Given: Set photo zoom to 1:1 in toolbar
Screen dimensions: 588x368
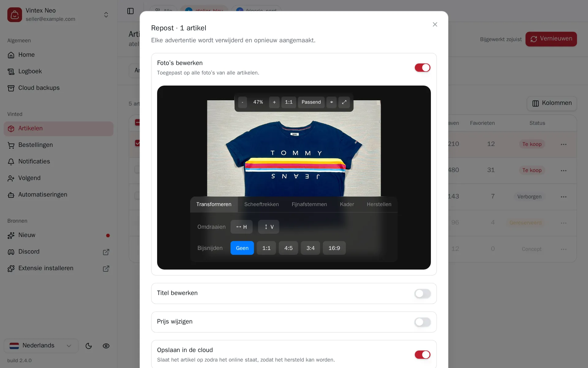Looking at the screenshot, I should (288, 102).
